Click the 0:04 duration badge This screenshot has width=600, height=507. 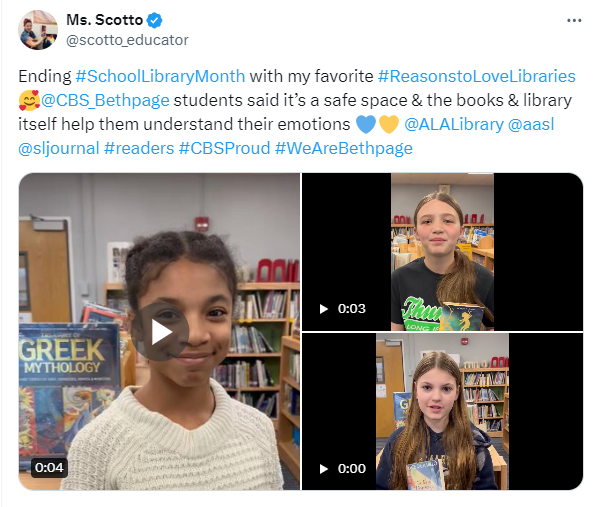[49, 468]
